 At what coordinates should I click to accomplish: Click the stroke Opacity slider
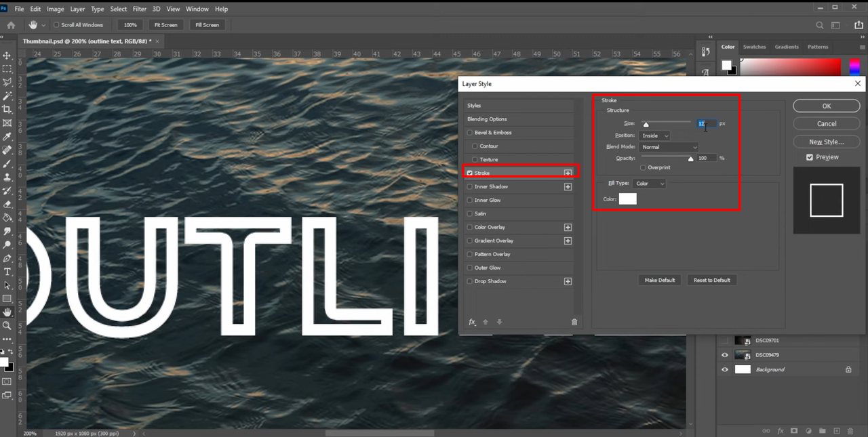667,157
